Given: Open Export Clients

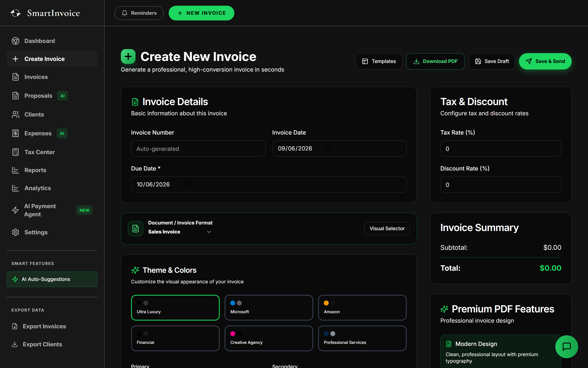Looking at the screenshot, I should click(52, 344).
